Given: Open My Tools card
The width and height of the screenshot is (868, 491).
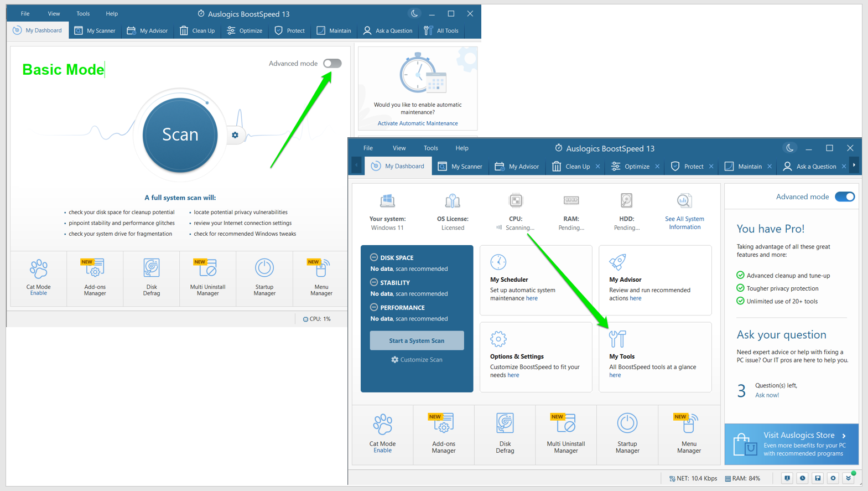Looking at the screenshot, I should click(x=655, y=357).
